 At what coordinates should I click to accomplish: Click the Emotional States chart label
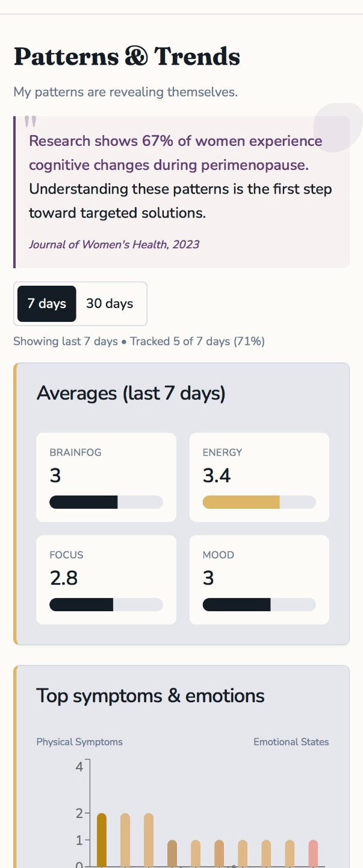291,742
